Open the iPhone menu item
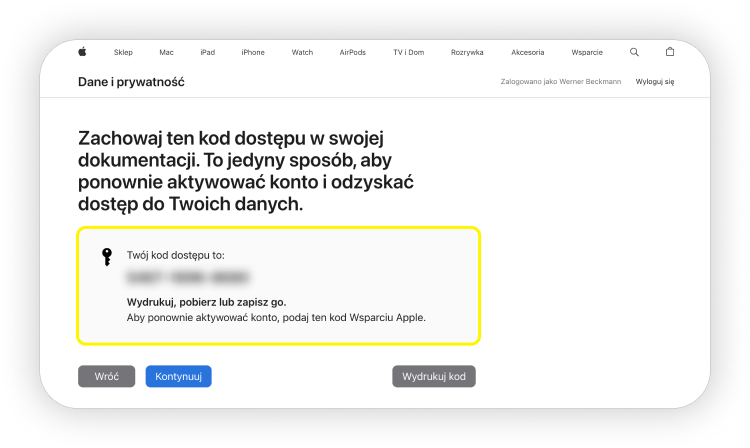 (253, 52)
